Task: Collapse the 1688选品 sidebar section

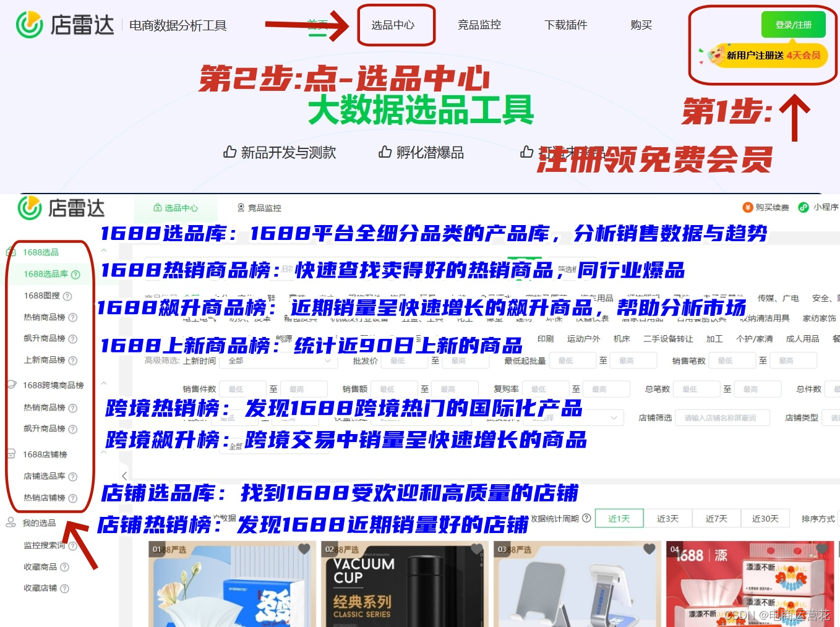Action: point(104,250)
